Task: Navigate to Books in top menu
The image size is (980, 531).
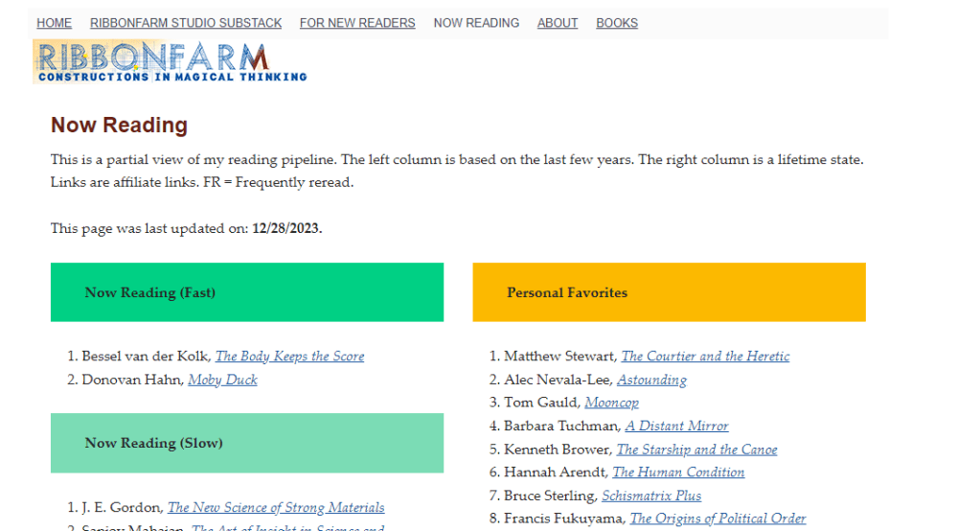Action: (x=617, y=23)
